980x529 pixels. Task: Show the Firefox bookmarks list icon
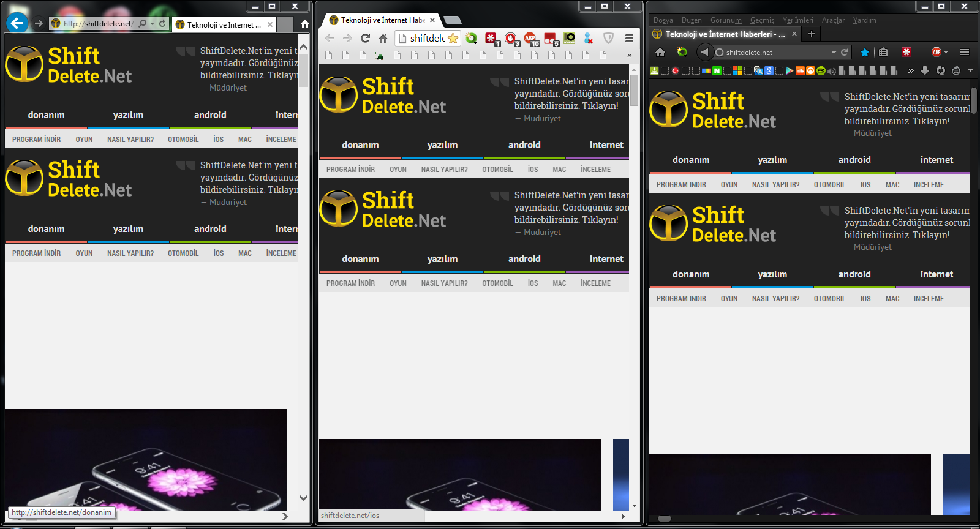click(x=883, y=52)
